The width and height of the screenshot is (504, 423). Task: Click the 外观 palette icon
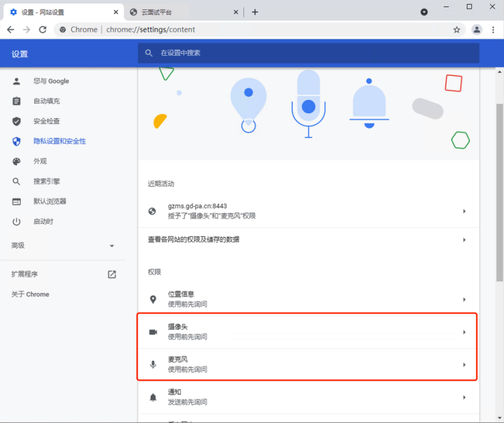[16, 161]
